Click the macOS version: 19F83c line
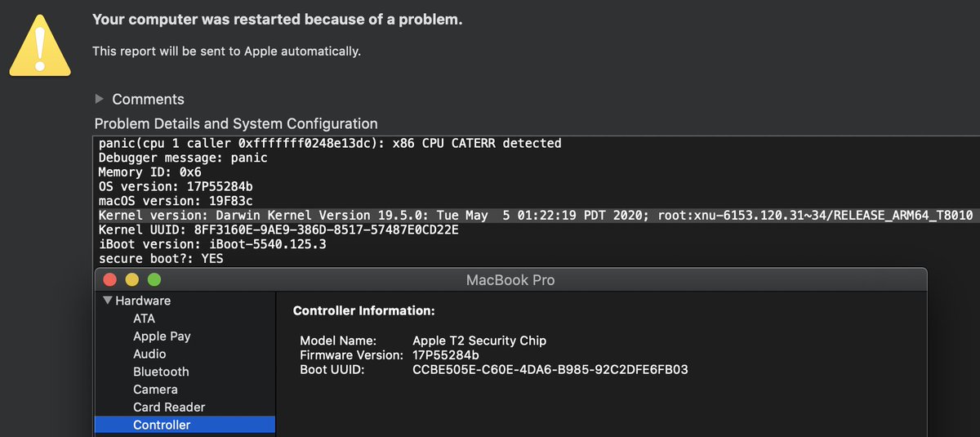The width and height of the screenshot is (980, 437). click(x=176, y=201)
